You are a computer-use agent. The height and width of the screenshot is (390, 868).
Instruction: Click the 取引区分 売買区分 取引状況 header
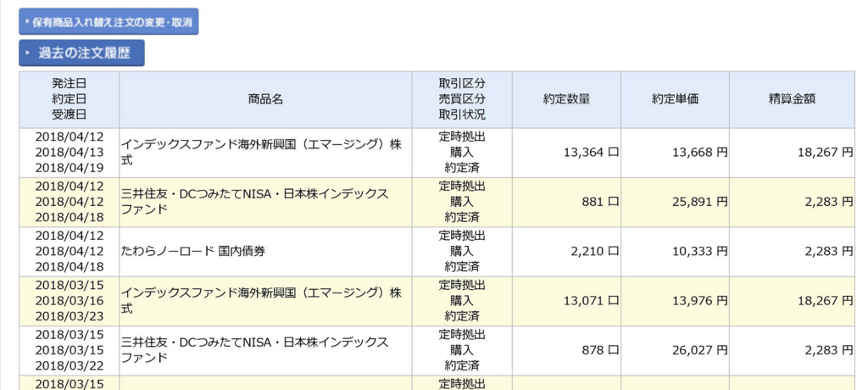click(462, 100)
